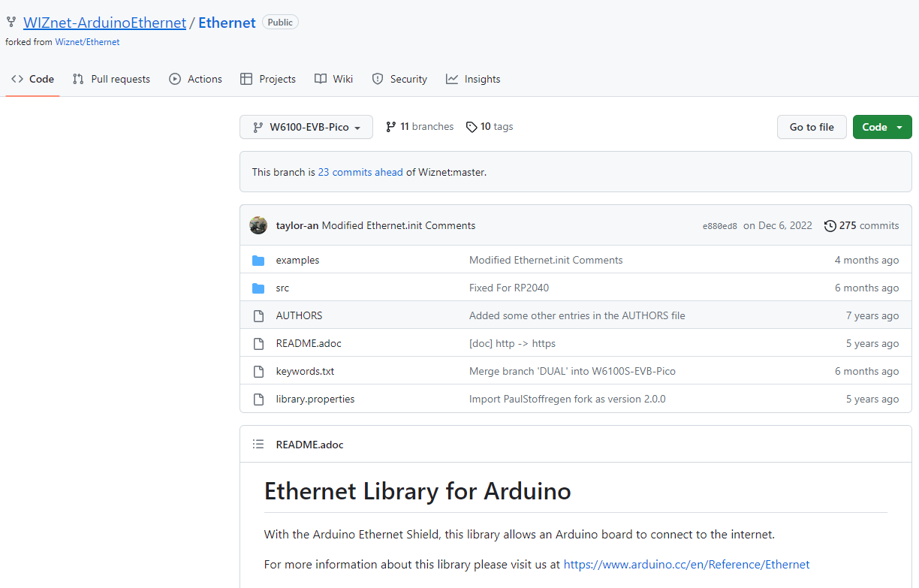This screenshot has width=919, height=588.
Task: Open the WIZnet-ArduinoEthernet owner link
Action: (x=104, y=23)
